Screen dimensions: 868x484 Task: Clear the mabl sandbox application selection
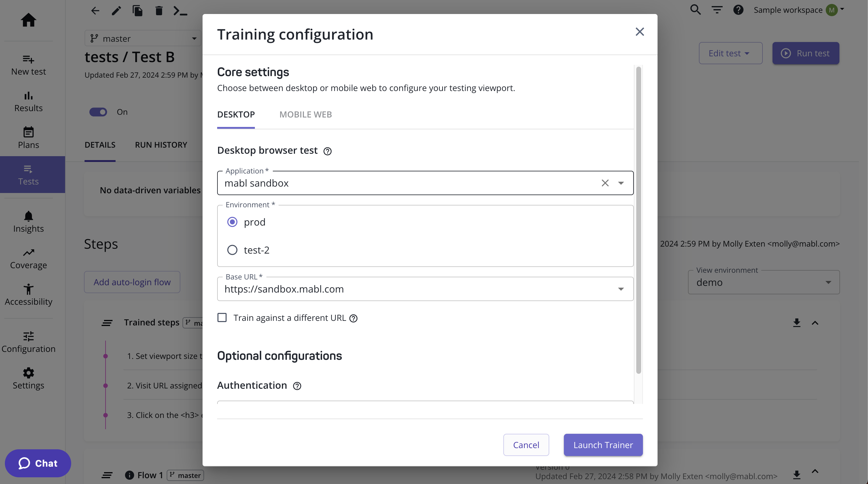click(605, 183)
